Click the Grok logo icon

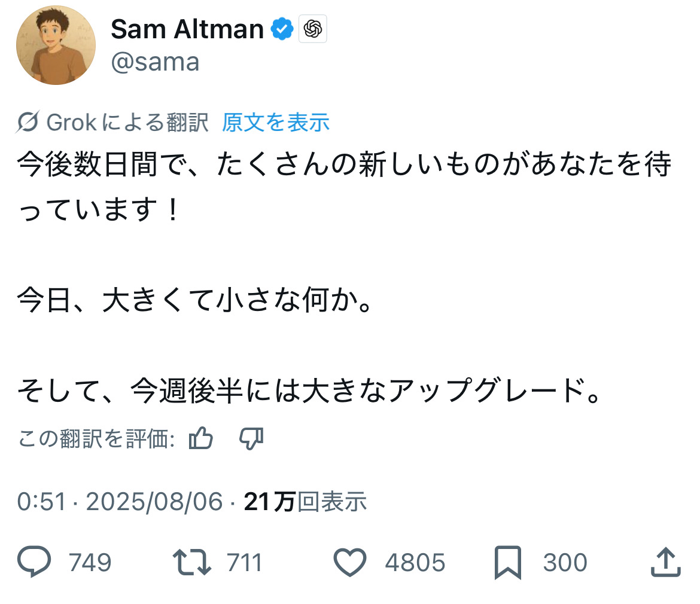[29, 123]
